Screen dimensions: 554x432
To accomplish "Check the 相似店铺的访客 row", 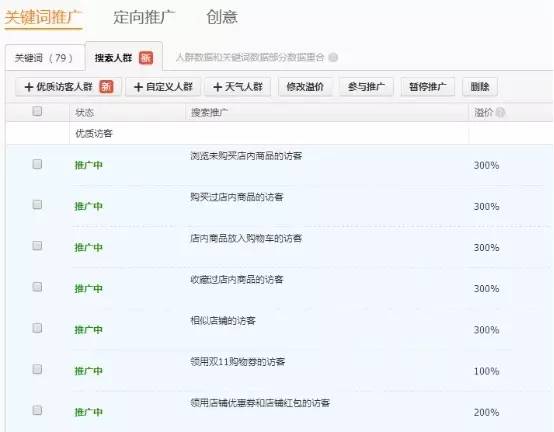I will (x=37, y=328).
